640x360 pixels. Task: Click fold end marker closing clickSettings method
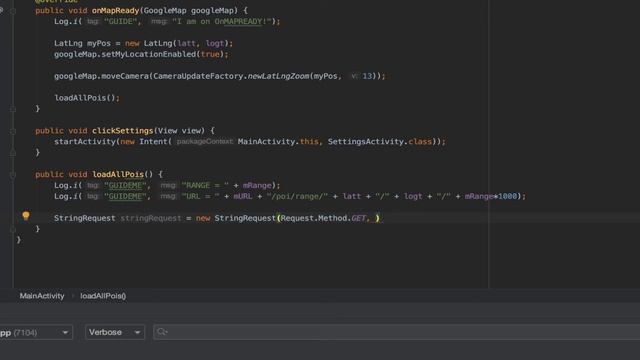click(13, 153)
